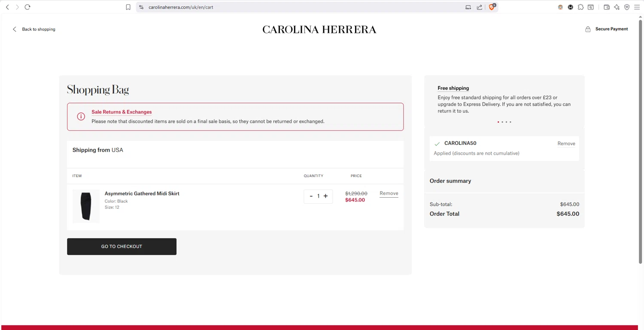Follow the Back to shopping link
The height and width of the screenshot is (330, 644).
click(39, 29)
